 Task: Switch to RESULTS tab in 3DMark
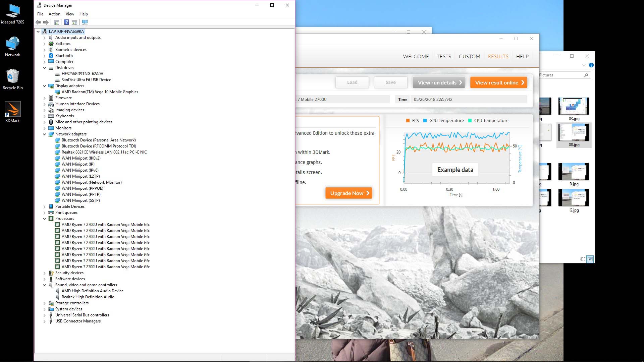click(498, 57)
